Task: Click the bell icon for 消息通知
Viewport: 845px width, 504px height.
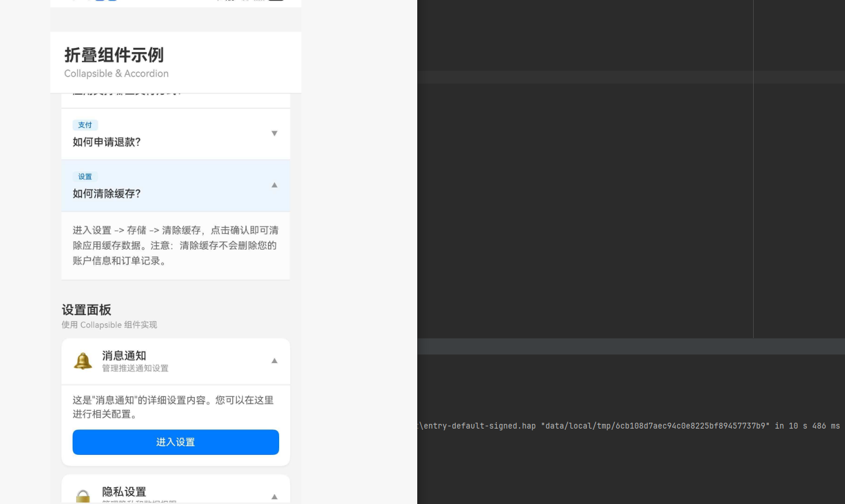Action: coord(83,361)
